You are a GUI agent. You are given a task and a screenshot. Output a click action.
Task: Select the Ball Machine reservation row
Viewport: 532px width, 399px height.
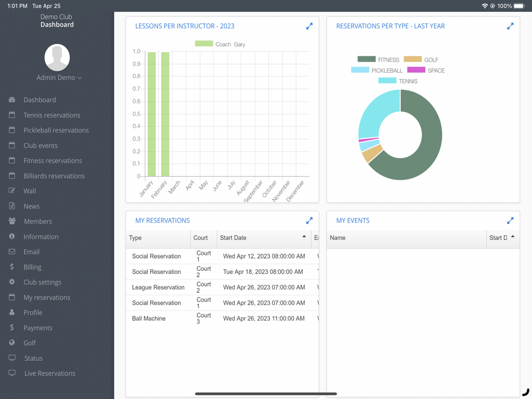(222, 318)
